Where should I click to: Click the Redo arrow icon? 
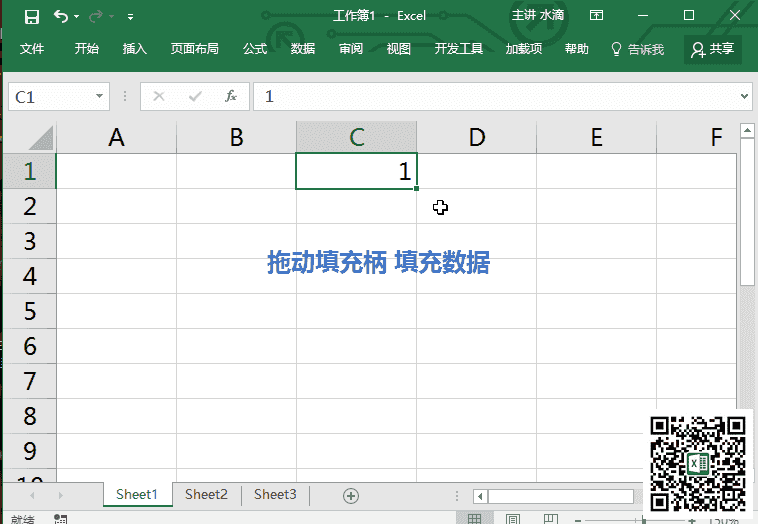(96, 16)
